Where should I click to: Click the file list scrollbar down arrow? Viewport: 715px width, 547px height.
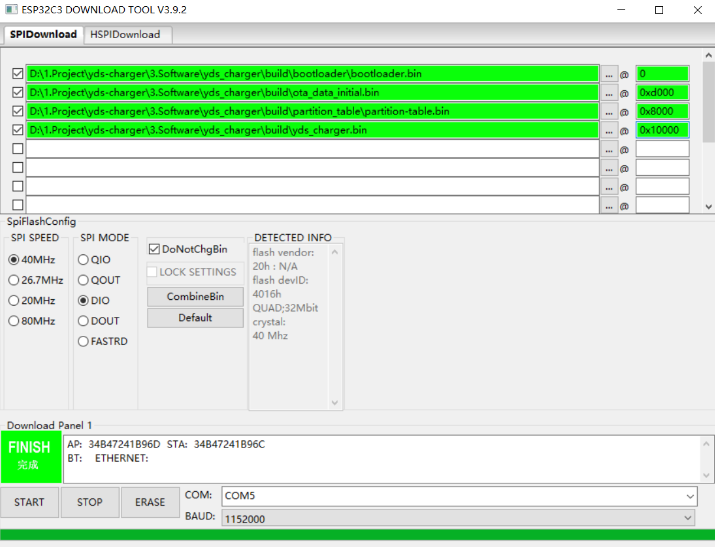point(708,206)
